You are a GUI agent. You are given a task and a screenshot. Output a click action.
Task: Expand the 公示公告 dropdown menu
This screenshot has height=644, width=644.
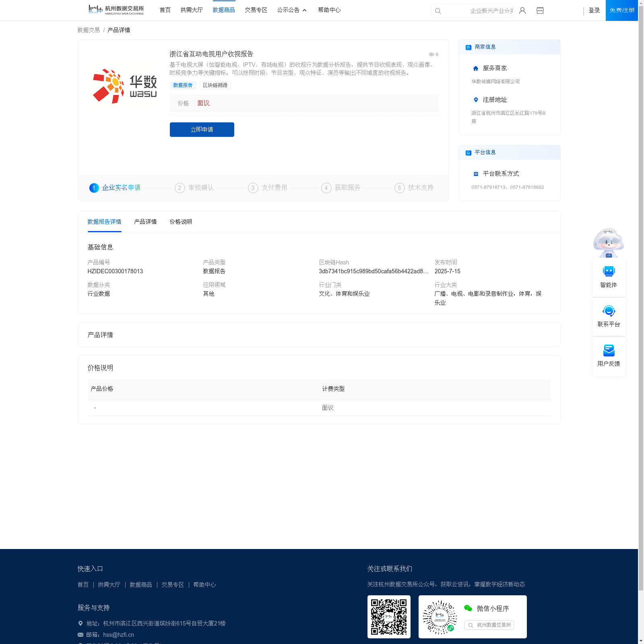click(x=292, y=10)
